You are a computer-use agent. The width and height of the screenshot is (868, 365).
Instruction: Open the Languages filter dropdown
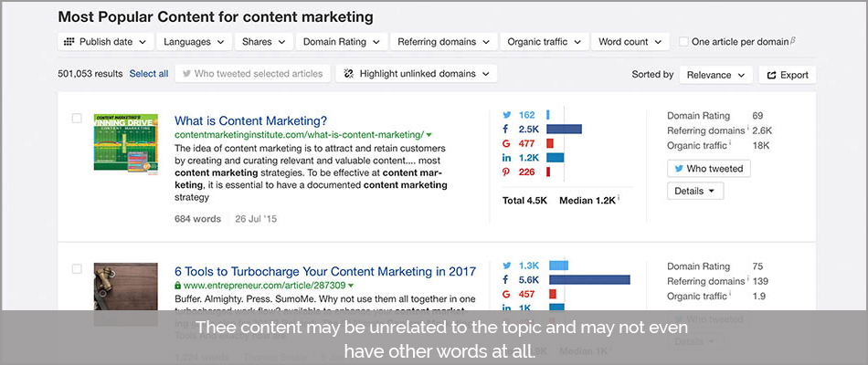pyautogui.click(x=194, y=41)
